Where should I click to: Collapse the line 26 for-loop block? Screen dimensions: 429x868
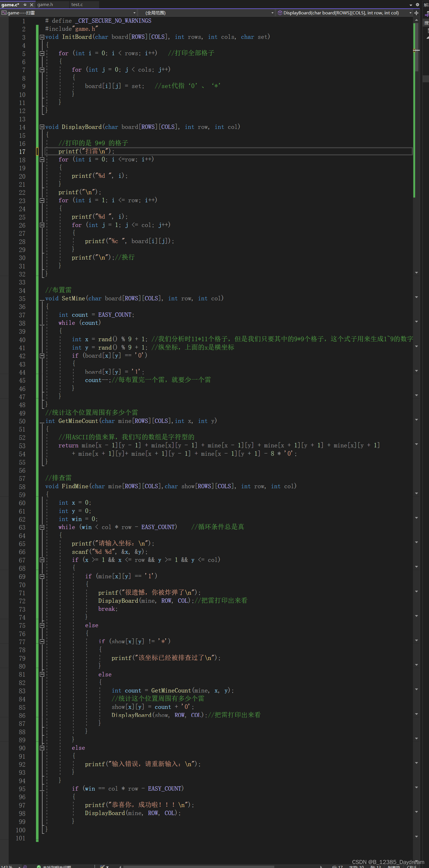(x=42, y=225)
